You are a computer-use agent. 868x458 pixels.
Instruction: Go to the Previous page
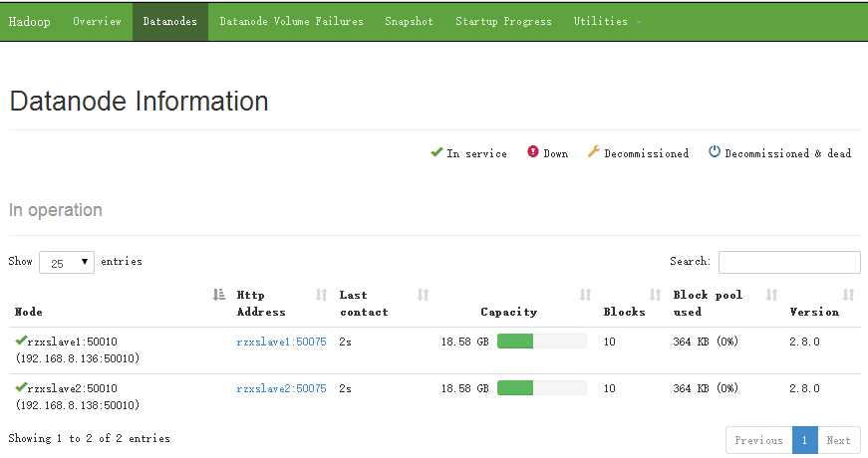point(759,440)
